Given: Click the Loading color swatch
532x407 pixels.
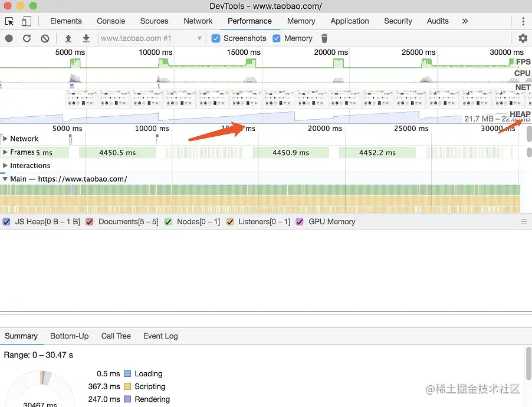Looking at the screenshot, I should (127, 374).
